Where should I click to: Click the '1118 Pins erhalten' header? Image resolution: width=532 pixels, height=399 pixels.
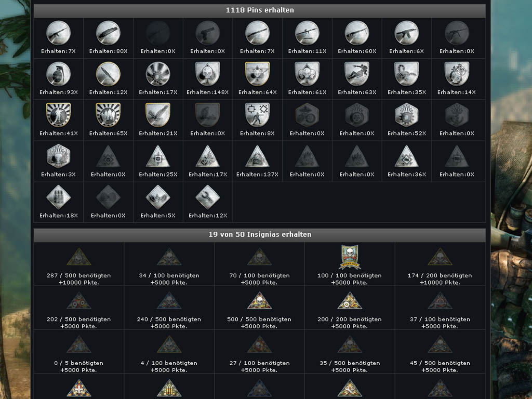coord(260,10)
